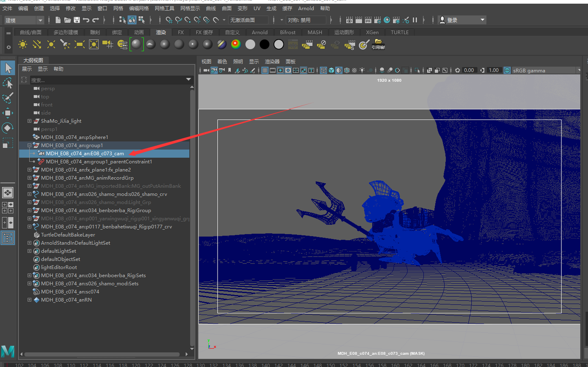This screenshot has height=367, width=588.
Task: Create an area light from the shelf
Action: click(80, 44)
